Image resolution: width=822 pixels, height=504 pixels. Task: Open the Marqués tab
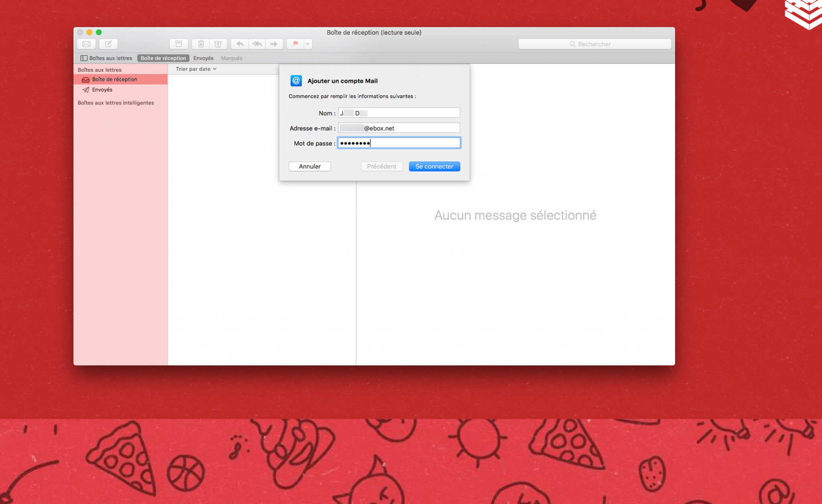[232, 58]
